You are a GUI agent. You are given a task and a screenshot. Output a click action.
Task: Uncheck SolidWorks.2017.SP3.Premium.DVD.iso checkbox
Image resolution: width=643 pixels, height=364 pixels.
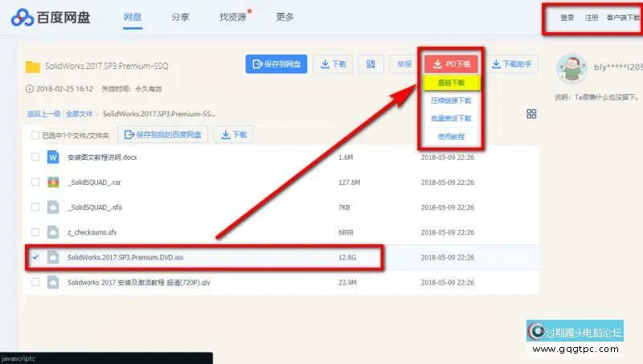pyautogui.click(x=35, y=258)
